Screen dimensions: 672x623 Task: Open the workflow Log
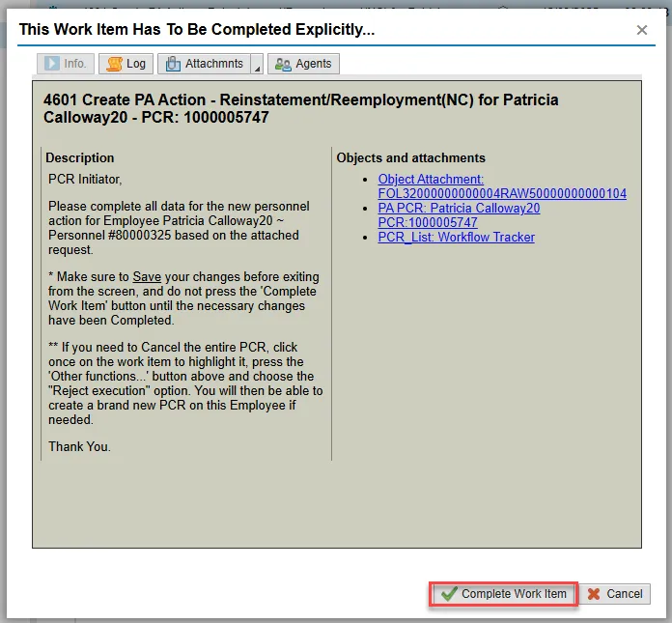126,64
